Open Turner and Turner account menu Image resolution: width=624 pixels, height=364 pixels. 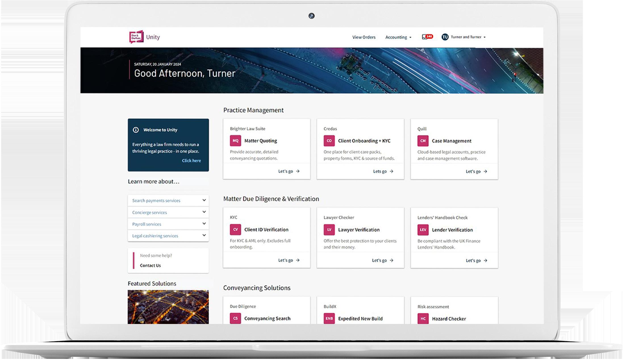pyautogui.click(x=466, y=37)
